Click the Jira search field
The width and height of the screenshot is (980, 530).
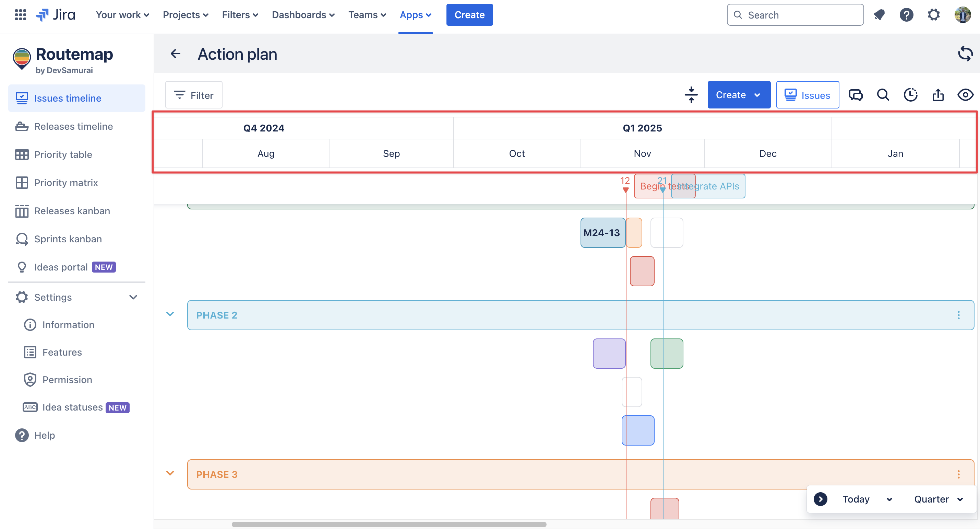click(x=795, y=15)
